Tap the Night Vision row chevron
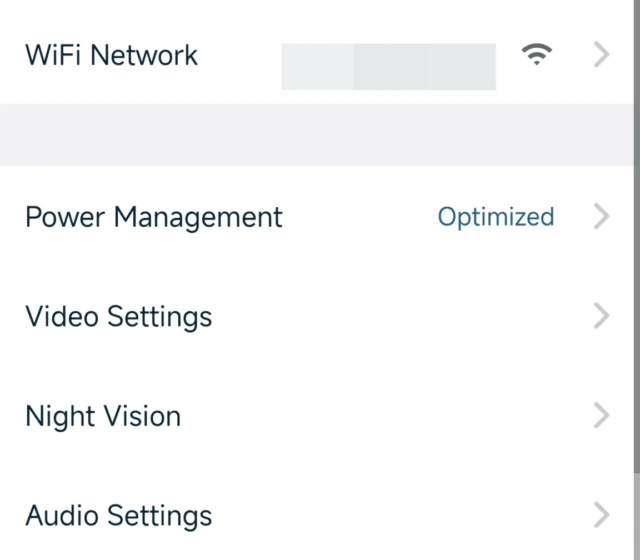 click(601, 416)
